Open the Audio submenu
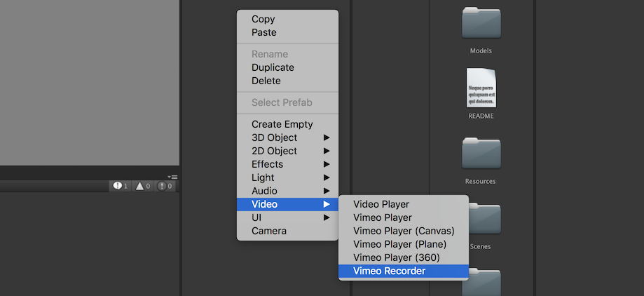644x296 pixels. click(287, 191)
